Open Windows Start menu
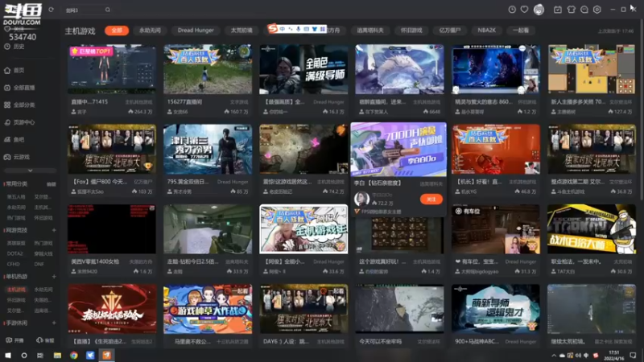Viewport: 644px width, 362px height. coord(8,356)
